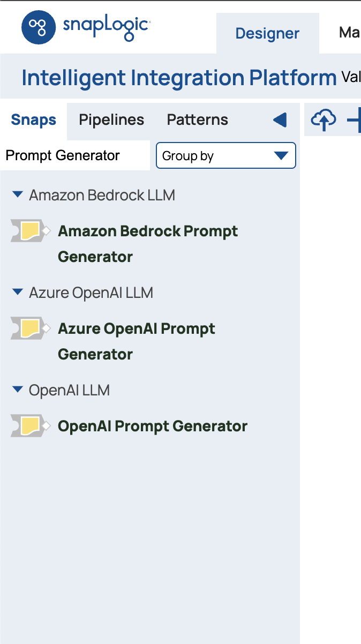Click the plus new pipeline icon

coord(355,120)
